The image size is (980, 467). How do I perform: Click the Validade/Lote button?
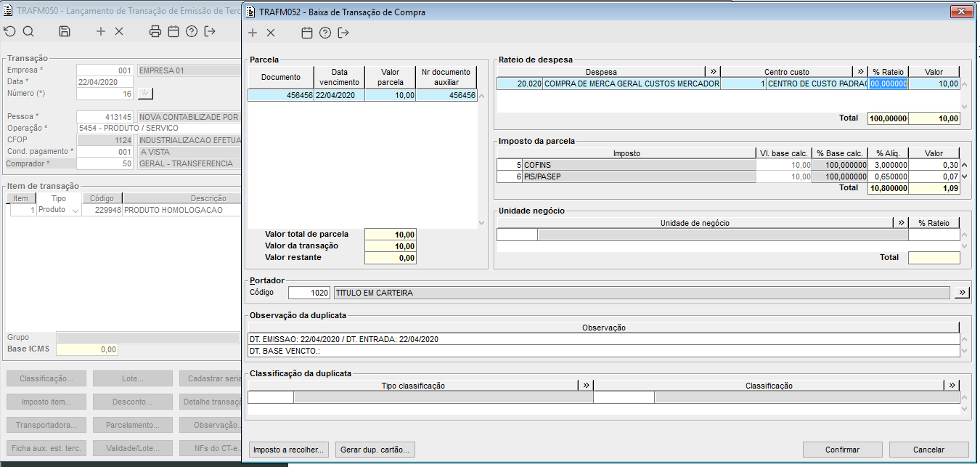133,448
